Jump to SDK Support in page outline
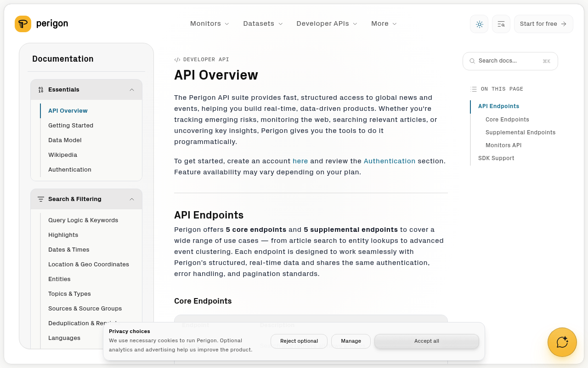The image size is (588, 368). pyautogui.click(x=496, y=158)
